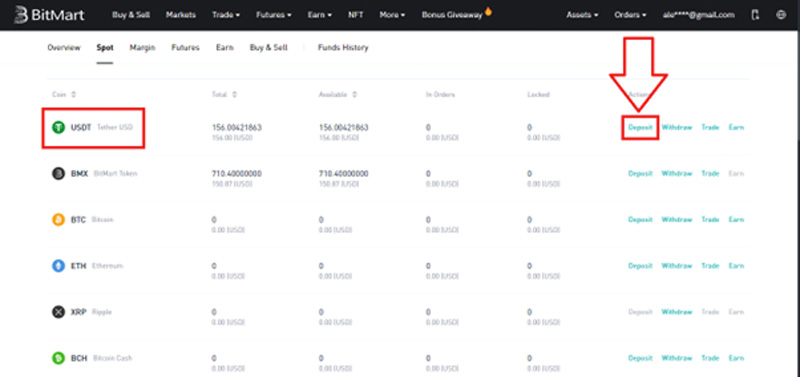Image resolution: width=800 pixels, height=377 pixels.
Task: Click Withdraw for XRP
Action: [677, 312]
